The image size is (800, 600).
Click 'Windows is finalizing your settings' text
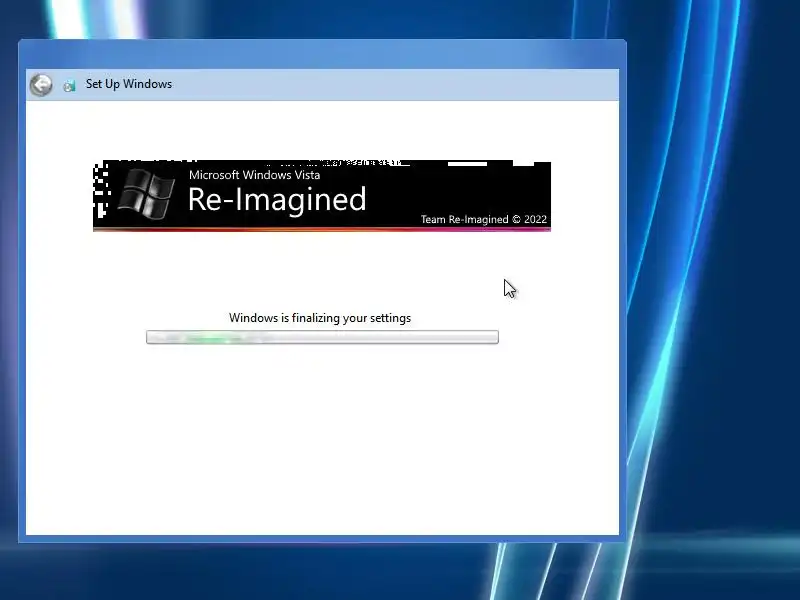tap(320, 318)
